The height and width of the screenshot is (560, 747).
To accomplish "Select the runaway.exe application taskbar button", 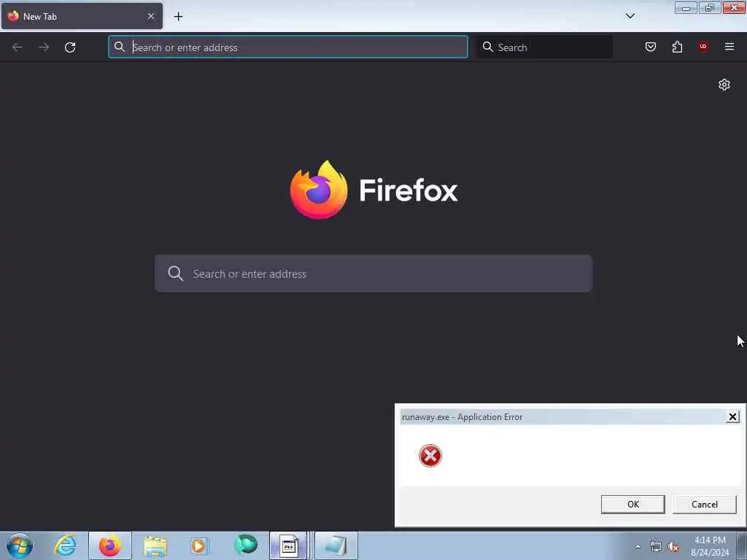I will (x=289, y=545).
